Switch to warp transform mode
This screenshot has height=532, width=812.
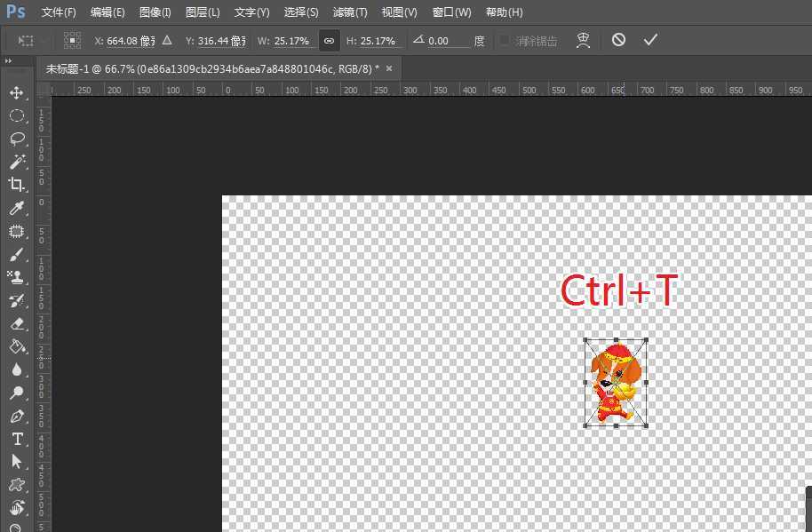coord(584,39)
